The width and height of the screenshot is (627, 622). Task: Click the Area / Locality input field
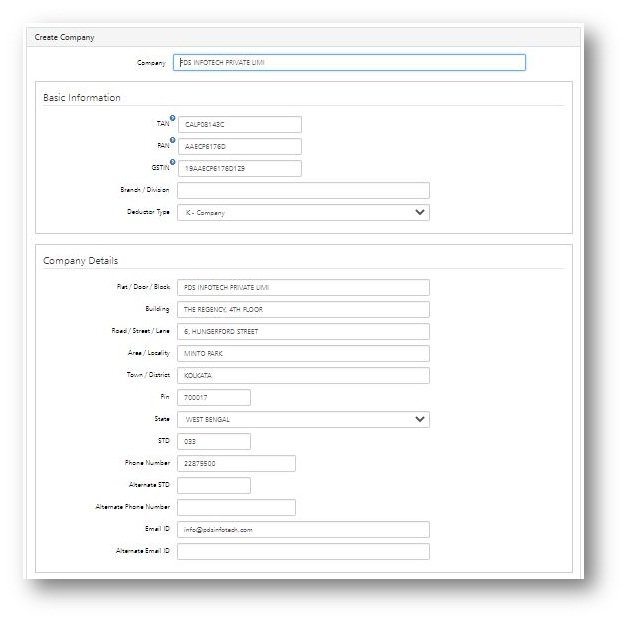pyautogui.click(x=303, y=353)
